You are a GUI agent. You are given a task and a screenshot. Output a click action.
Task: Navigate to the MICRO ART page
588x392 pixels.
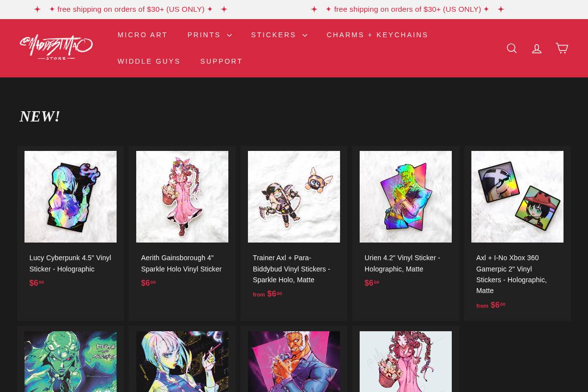click(143, 35)
